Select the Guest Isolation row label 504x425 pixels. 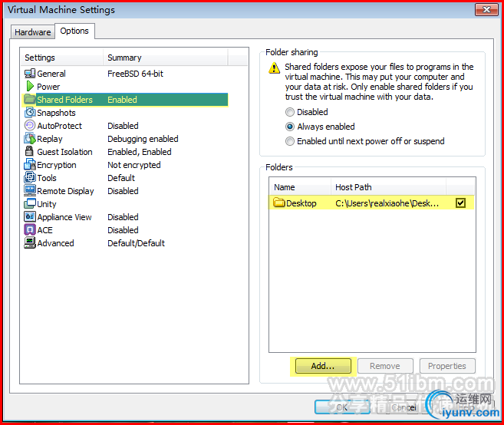pyautogui.click(x=64, y=152)
